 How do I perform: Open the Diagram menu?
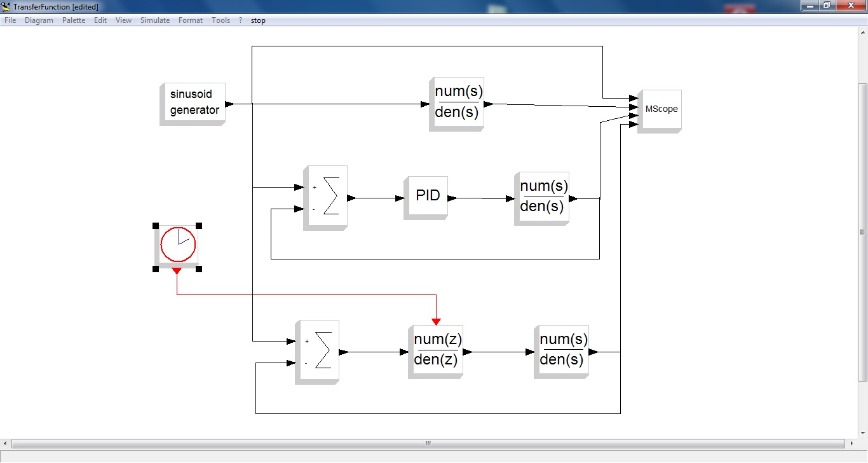click(x=39, y=20)
